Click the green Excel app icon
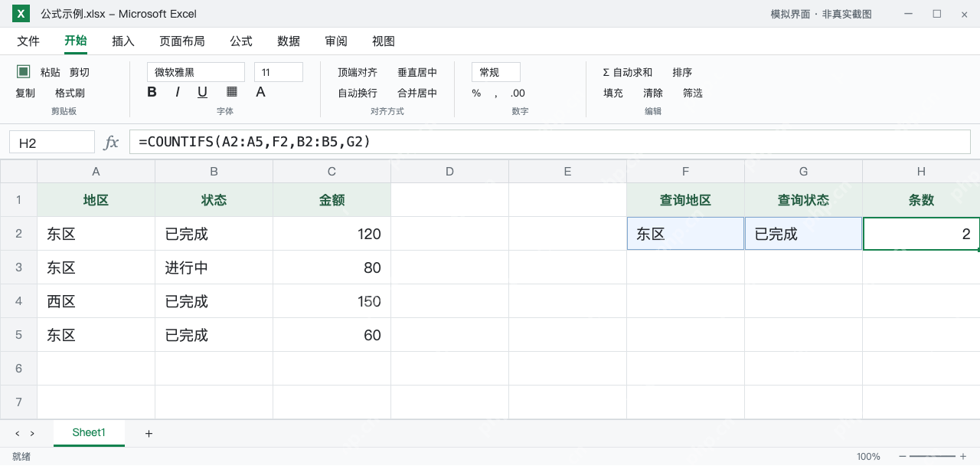Screen dimensions: 980x466 pos(21,13)
